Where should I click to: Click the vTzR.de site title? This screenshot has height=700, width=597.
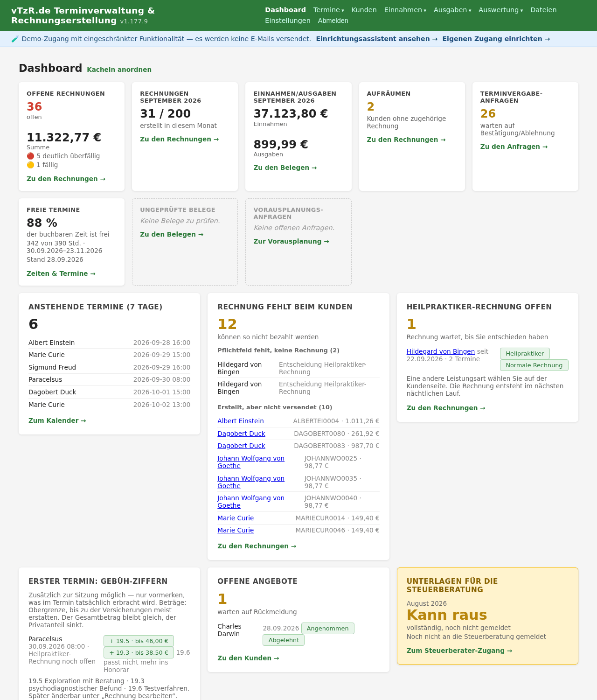coord(83,15)
